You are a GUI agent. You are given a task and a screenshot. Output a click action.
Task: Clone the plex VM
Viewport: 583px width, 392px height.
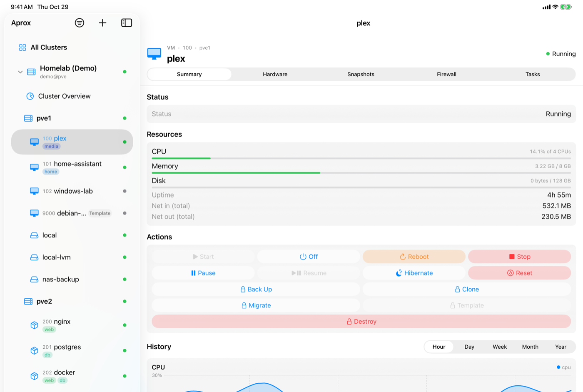click(x=467, y=289)
